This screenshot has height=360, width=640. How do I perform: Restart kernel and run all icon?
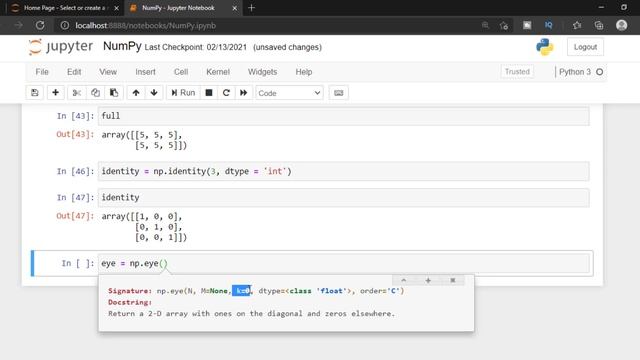click(x=244, y=93)
